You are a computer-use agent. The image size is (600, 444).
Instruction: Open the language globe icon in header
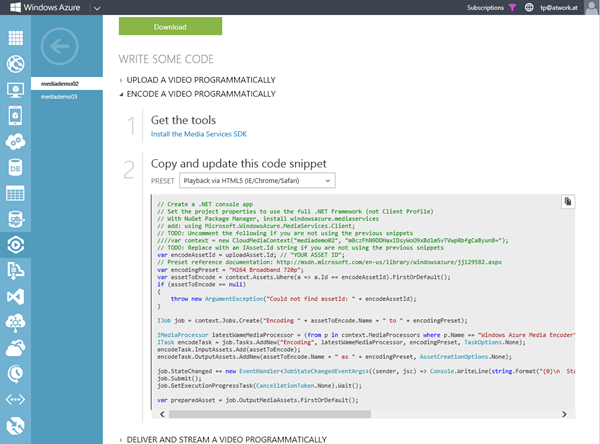click(x=529, y=7)
